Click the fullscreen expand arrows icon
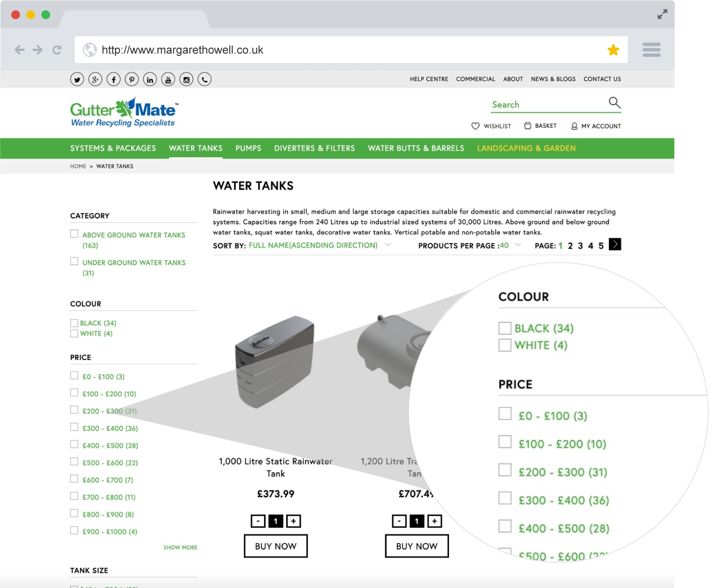Image resolution: width=713 pixels, height=588 pixels. [662, 14]
